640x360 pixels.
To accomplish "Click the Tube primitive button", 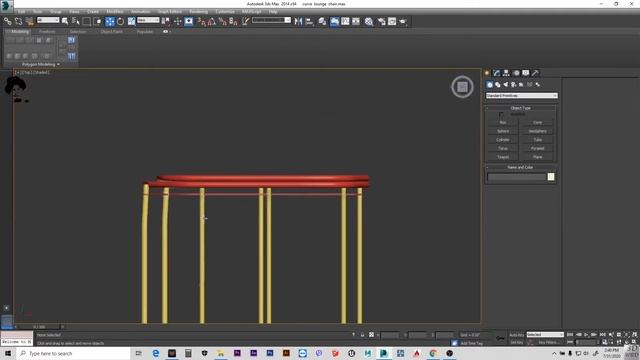I will 538,140.
